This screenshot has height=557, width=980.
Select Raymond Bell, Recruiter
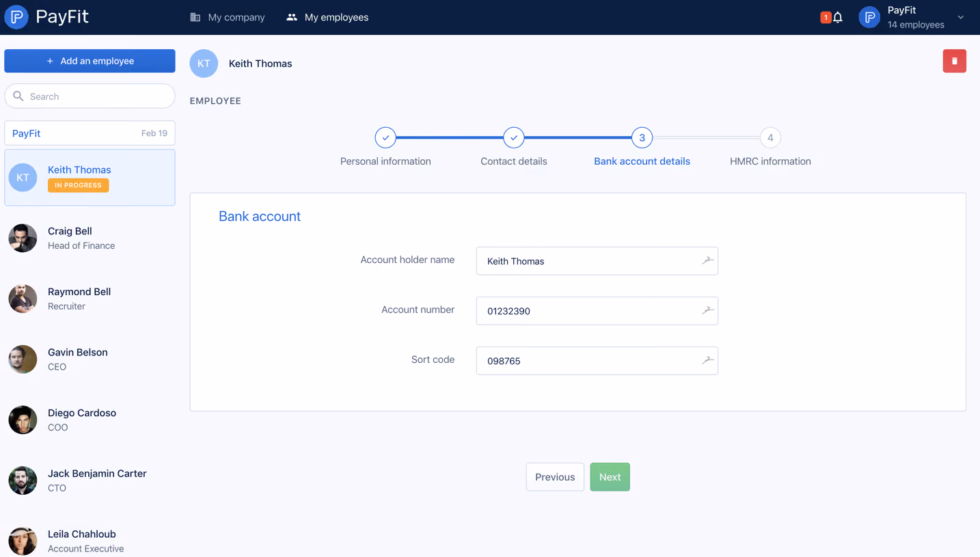[x=90, y=299]
